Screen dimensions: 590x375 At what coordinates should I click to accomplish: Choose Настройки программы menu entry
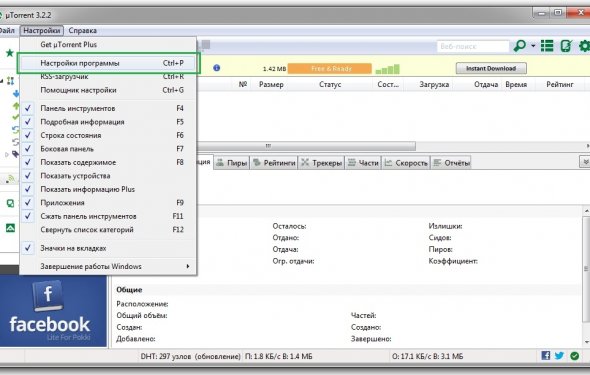[x=108, y=63]
